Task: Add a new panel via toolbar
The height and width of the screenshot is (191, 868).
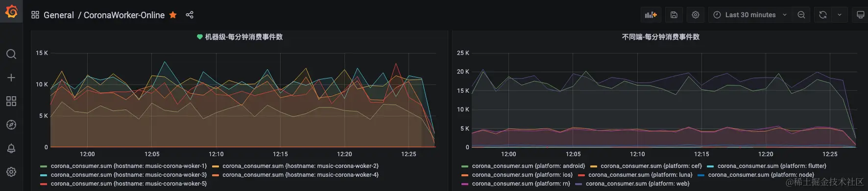Action: [x=651, y=15]
